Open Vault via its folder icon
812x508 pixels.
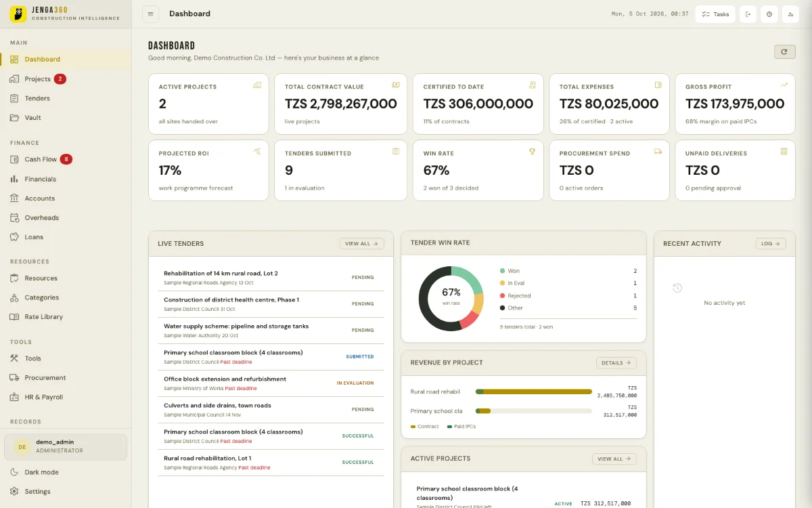(14, 117)
